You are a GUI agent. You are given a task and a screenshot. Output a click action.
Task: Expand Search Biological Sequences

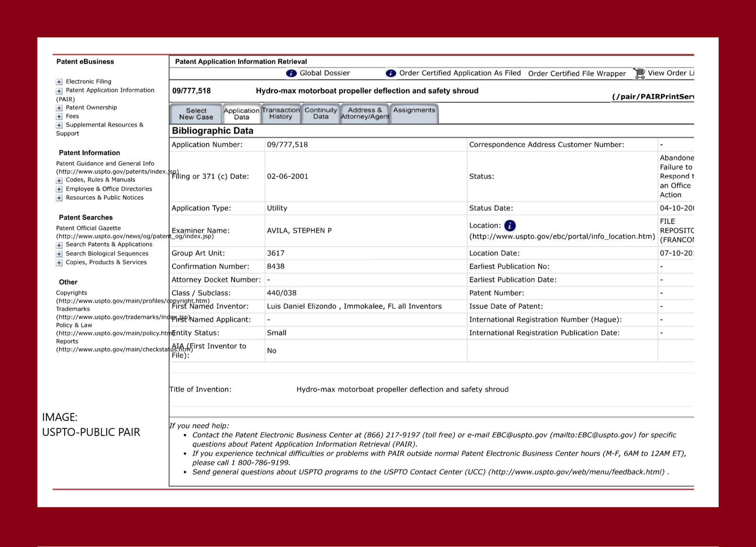point(59,254)
